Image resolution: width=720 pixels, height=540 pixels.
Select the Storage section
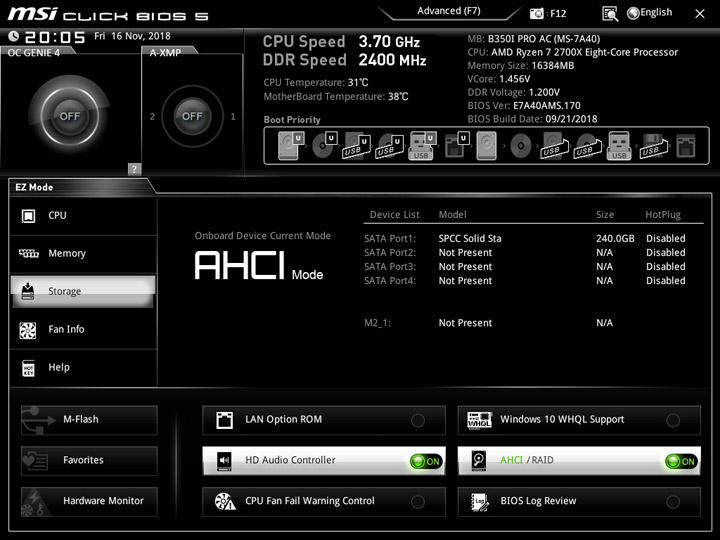click(83, 291)
